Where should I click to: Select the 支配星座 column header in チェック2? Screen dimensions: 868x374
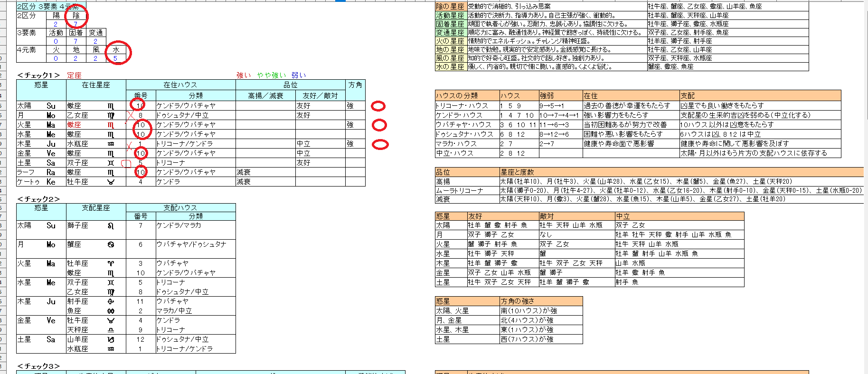coord(96,208)
